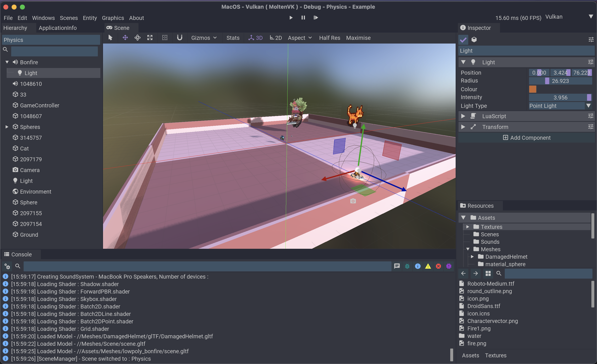Toggle grid view in Resources browser
This screenshot has width=597, height=364.
pos(488,273)
